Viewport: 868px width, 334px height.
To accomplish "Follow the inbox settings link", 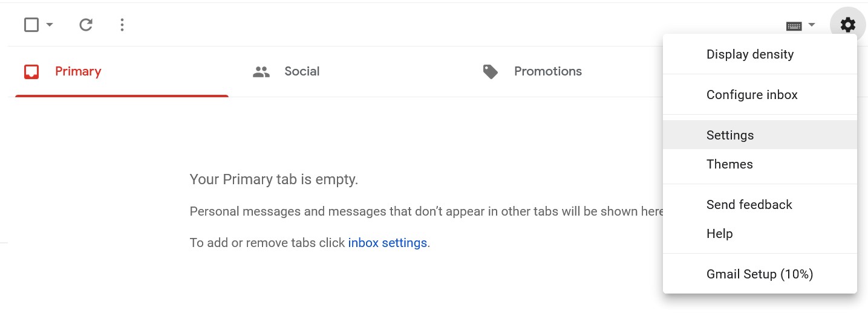I will click(388, 243).
